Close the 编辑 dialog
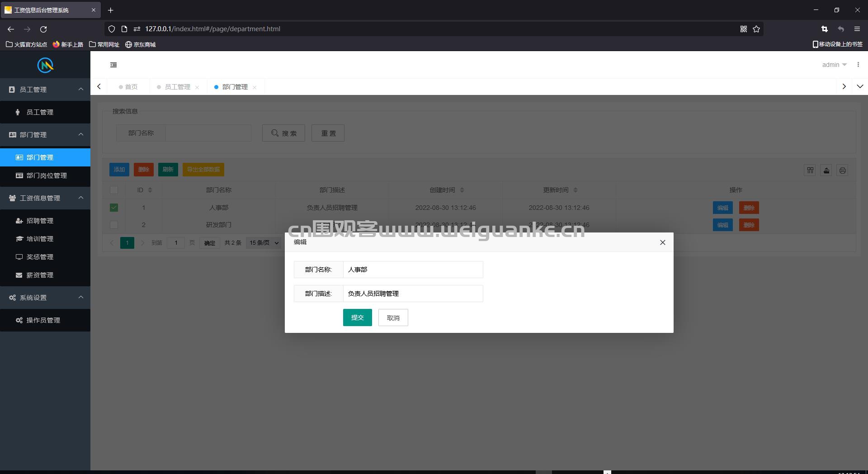868x474 pixels. click(663, 242)
